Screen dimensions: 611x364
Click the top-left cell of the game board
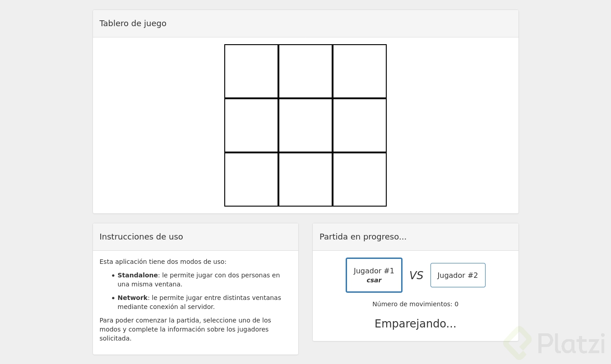tap(251, 71)
